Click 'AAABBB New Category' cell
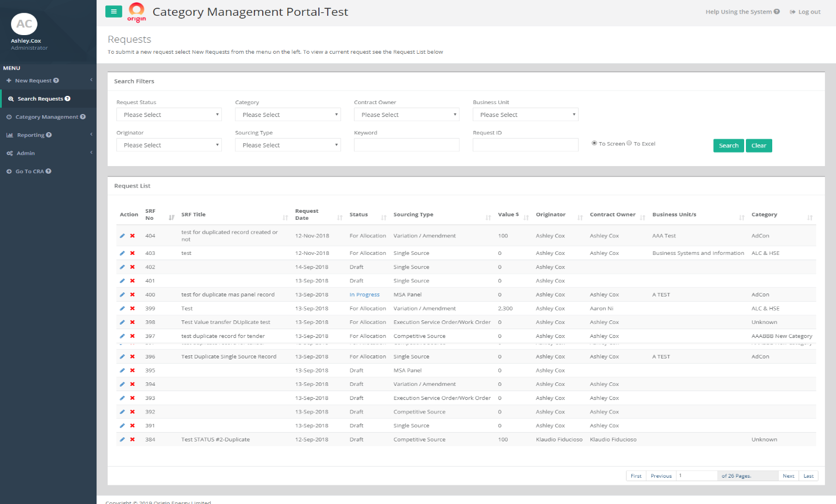The image size is (836, 504). pyautogui.click(x=782, y=336)
